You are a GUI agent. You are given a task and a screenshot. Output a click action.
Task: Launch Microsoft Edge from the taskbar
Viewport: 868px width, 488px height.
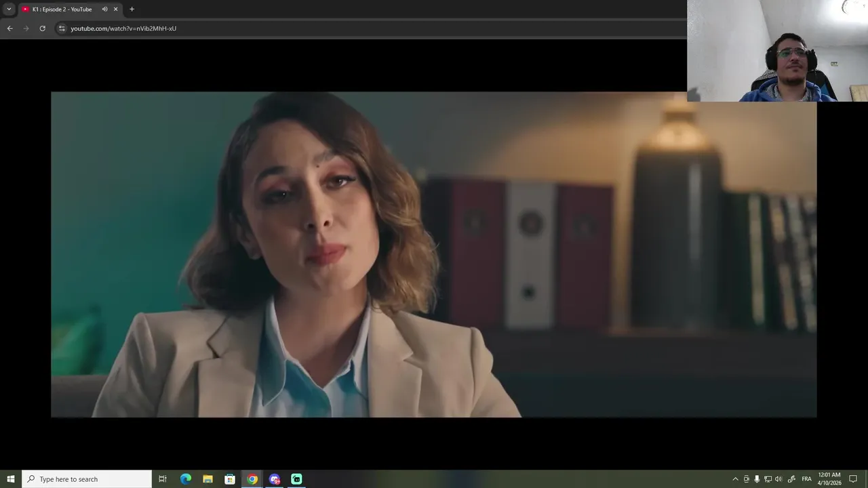point(185,479)
